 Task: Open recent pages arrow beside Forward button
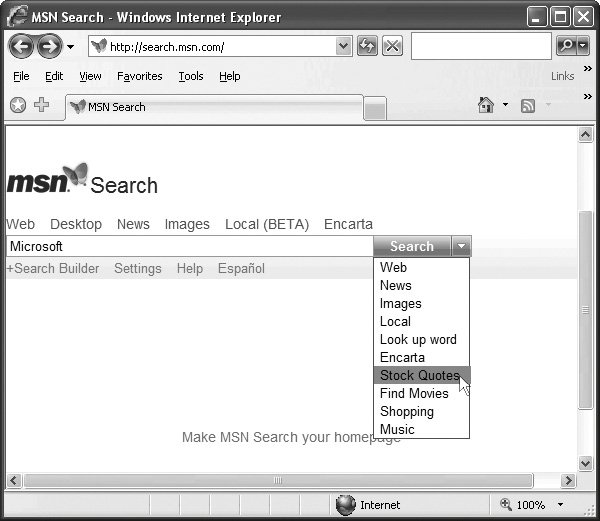click(x=70, y=47)
